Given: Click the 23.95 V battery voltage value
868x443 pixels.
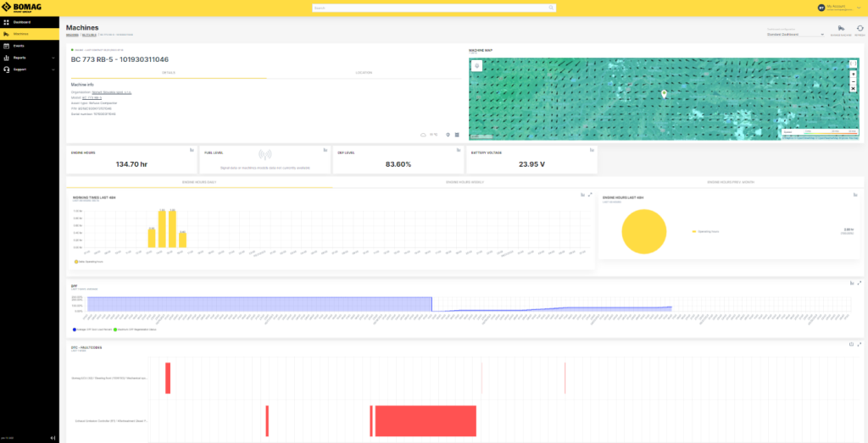Looking at the screenshot, I should [531, 164].
